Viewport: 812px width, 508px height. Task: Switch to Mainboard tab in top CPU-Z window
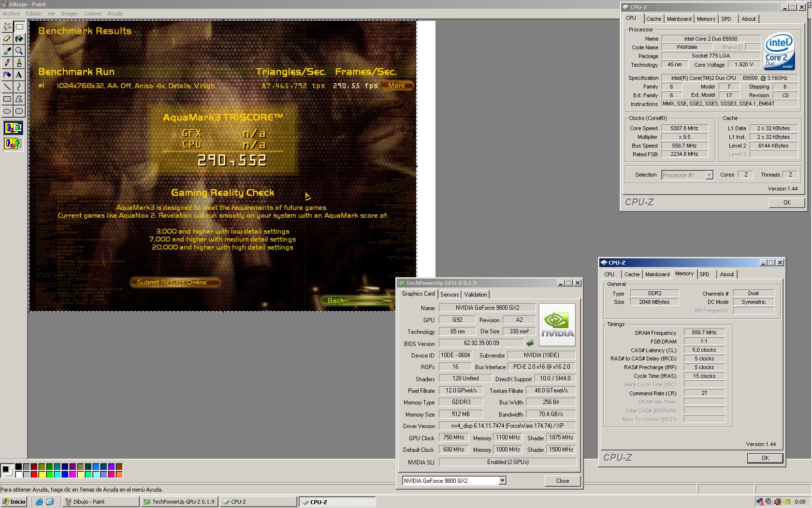click(679, 19)
